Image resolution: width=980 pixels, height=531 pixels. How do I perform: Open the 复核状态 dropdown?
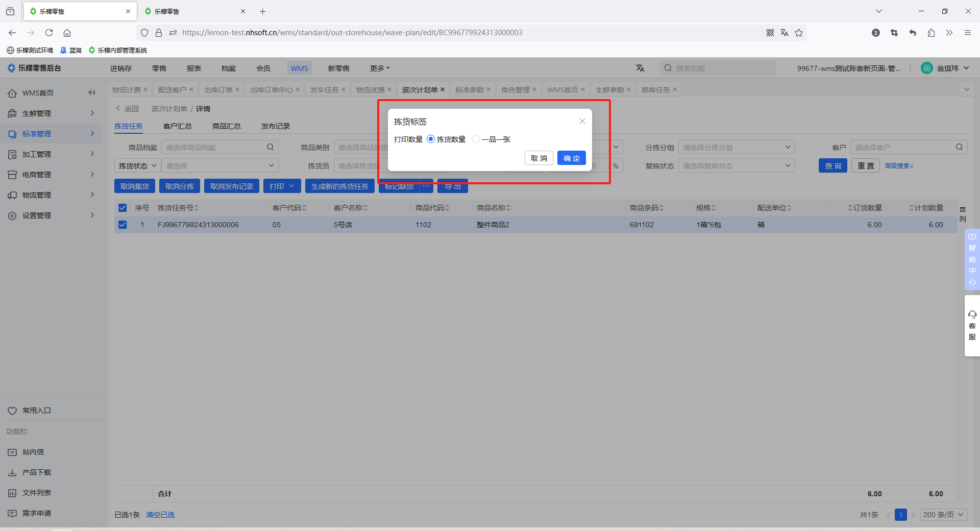click(x=737, y=165)
